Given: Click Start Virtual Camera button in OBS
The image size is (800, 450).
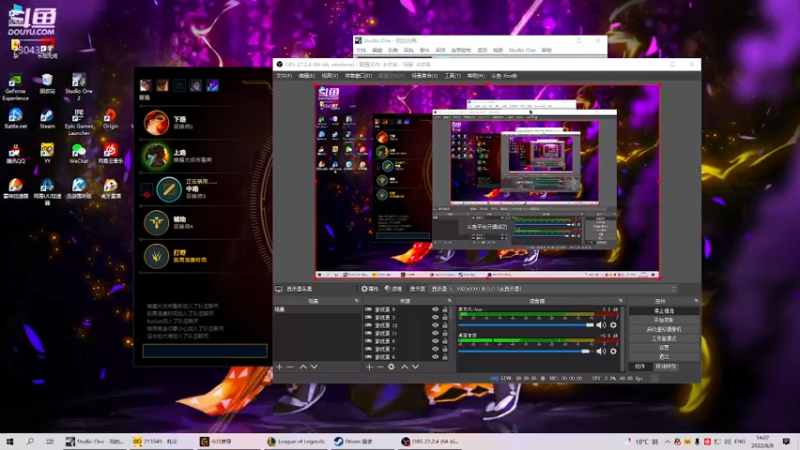Looking at the screenshot, I should tap(664, 329).
